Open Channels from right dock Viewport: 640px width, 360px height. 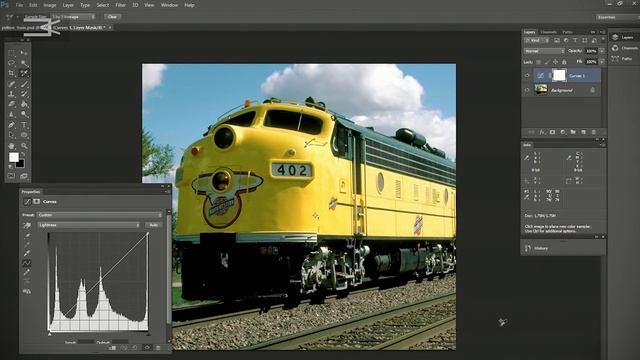click(624, 48)
